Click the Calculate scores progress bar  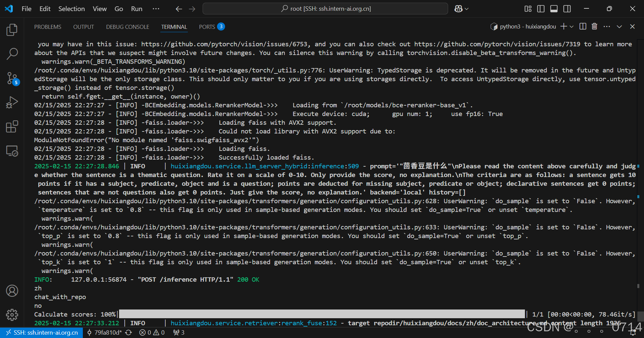(322, 314)
